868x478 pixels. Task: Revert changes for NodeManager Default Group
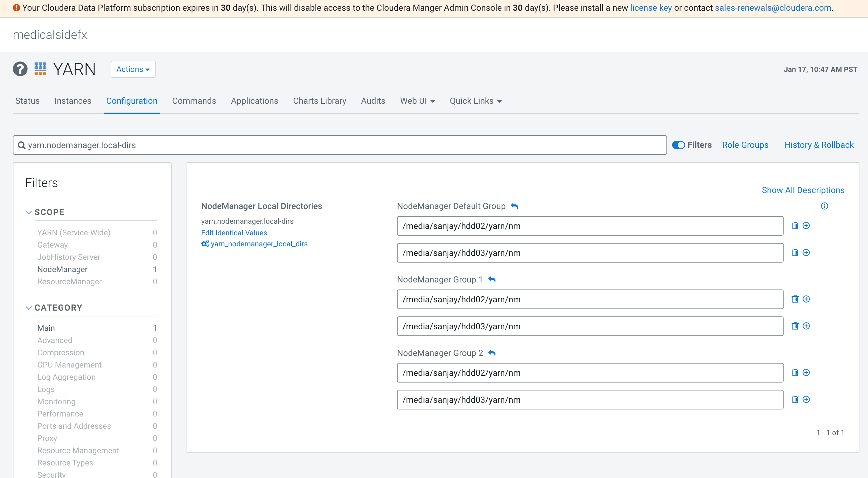coord(514,206)
